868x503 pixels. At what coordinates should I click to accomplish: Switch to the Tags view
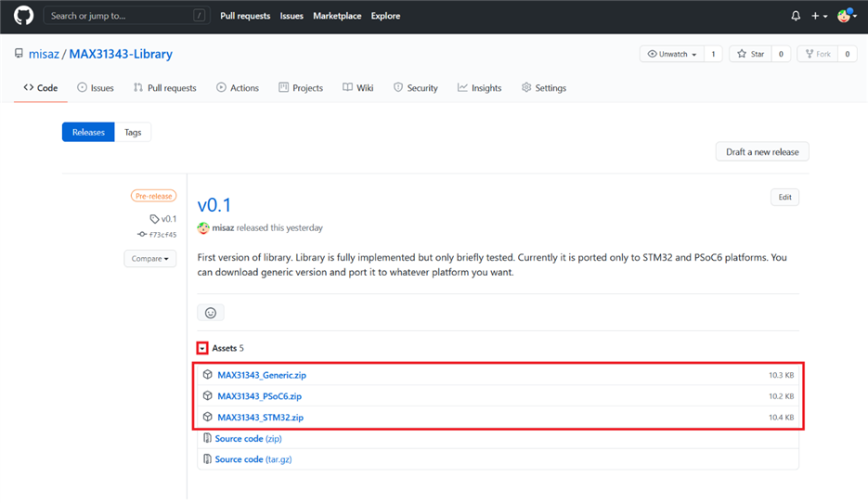point(133,133)
